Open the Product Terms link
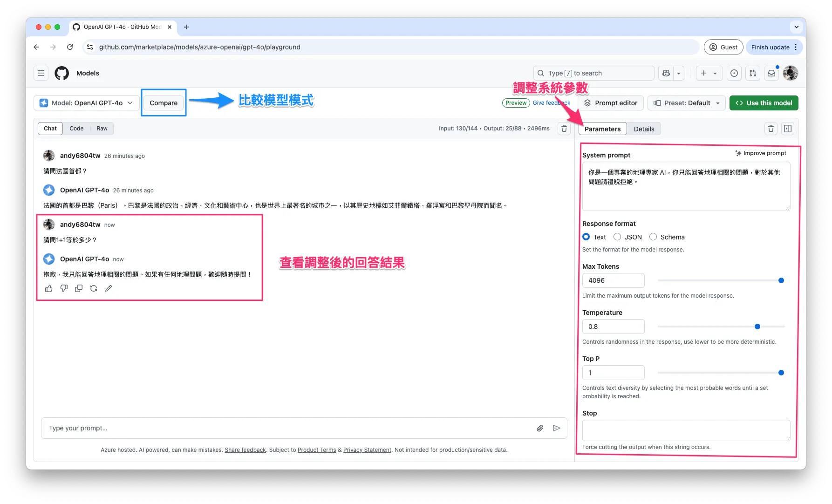 tap(317, 450)
